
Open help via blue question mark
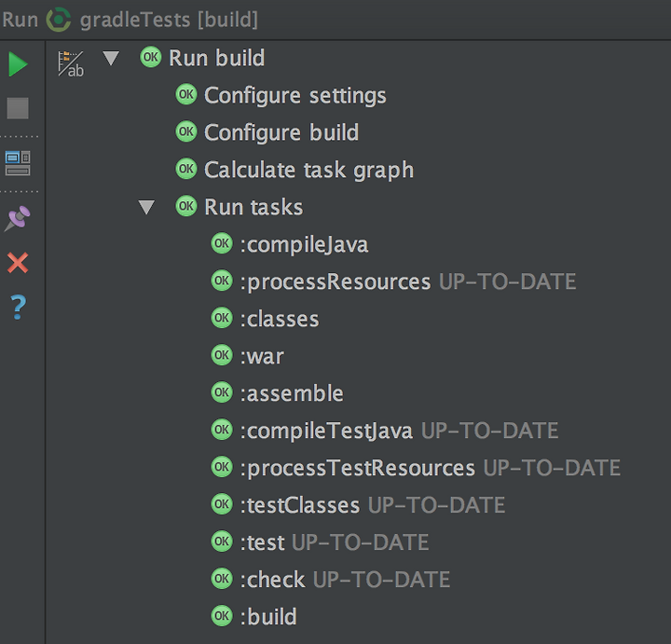[x=18, y=308]
